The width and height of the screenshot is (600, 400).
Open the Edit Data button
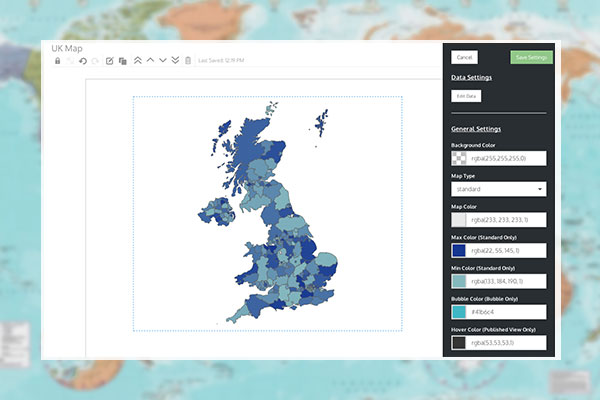point(466,96)
